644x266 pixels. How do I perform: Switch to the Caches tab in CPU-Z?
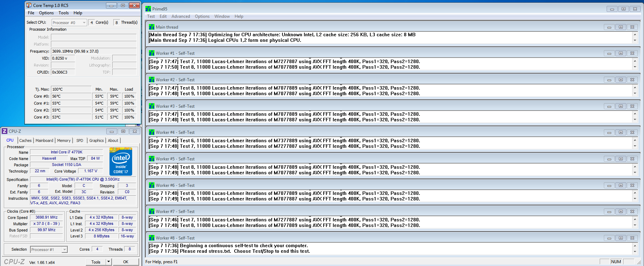tap(25, 140)
